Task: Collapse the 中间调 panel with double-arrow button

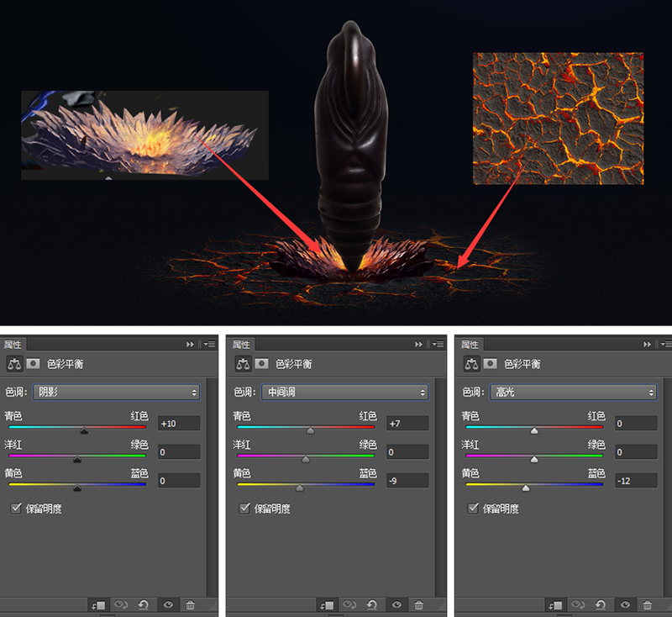Action: tap(418, 345)
